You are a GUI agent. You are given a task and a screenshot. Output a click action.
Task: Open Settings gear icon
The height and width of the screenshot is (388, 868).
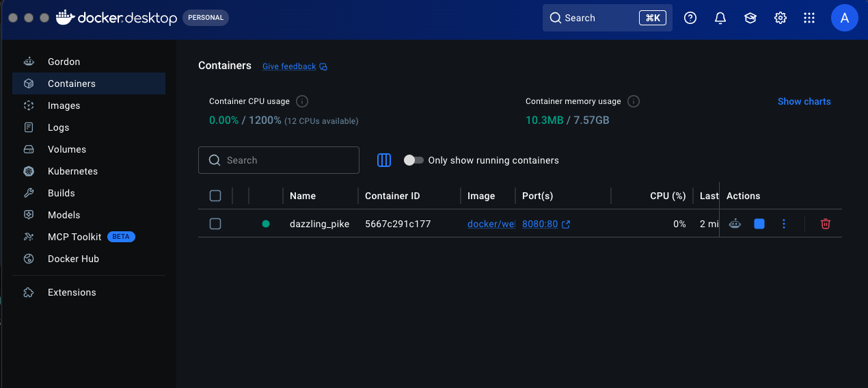781,18
